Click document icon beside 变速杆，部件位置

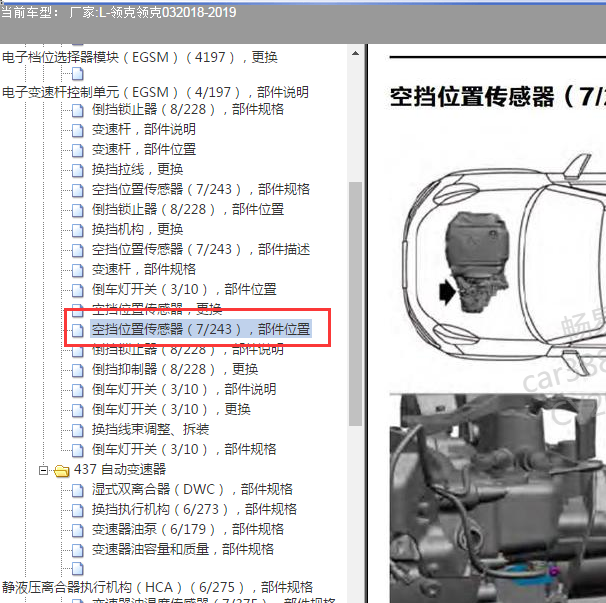point(78,150)
